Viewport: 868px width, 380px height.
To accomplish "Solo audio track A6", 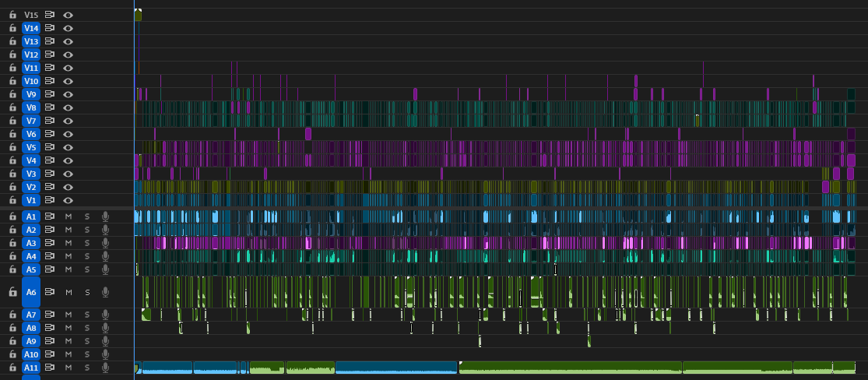I will (87, 293).
